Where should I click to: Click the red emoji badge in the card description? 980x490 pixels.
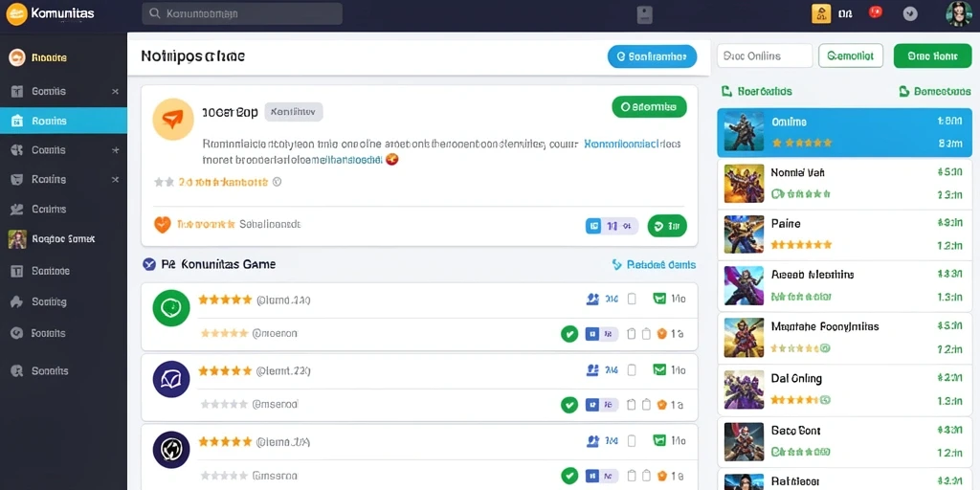392,160
